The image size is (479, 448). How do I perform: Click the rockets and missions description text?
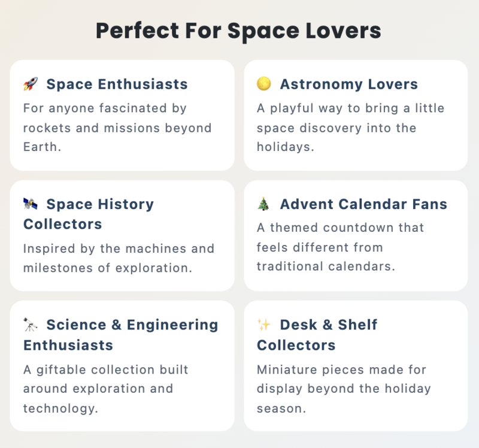point(117,128)
